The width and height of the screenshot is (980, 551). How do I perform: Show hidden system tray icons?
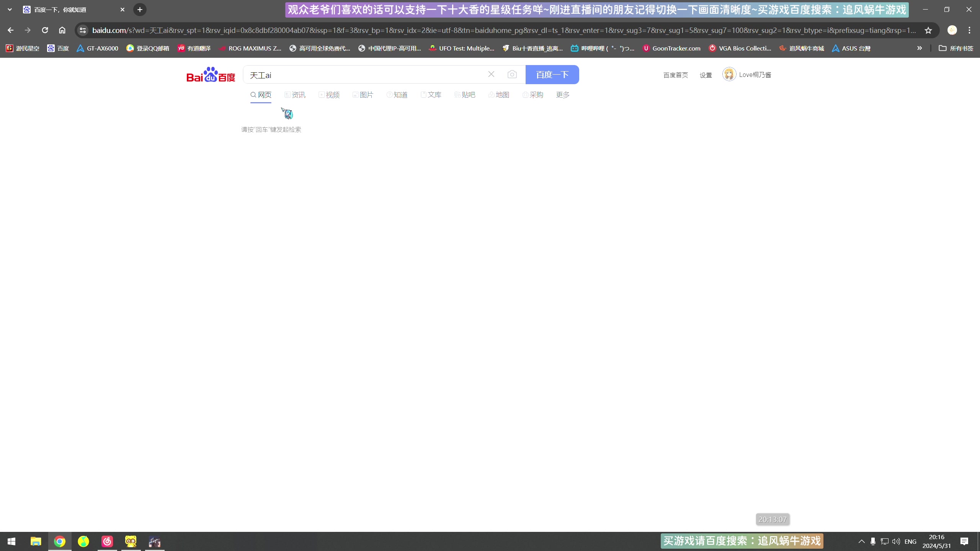(x=861, y=541)
